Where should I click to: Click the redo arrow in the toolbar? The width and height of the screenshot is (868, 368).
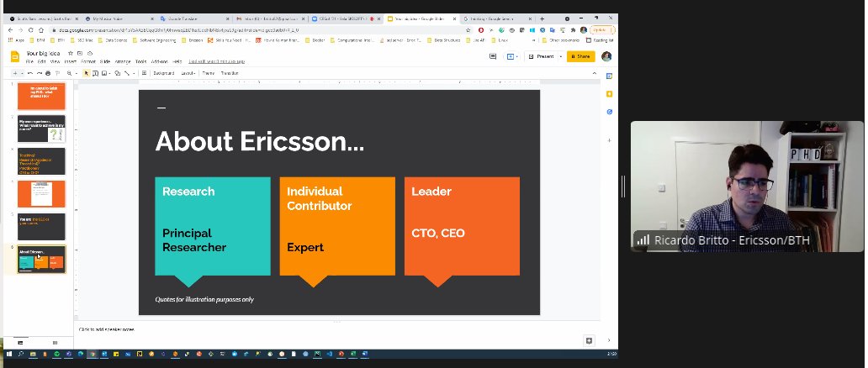pos(39,73)
